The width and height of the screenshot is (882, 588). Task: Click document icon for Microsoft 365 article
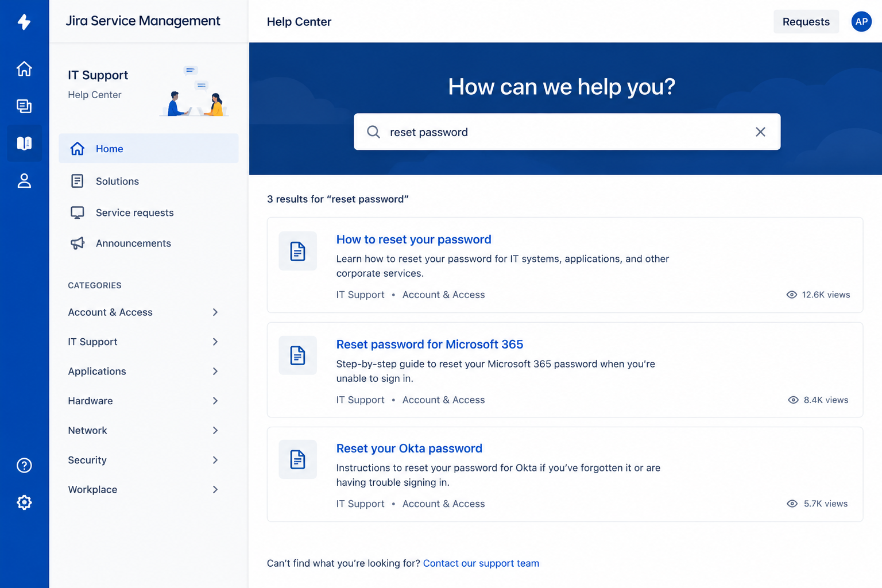pos(297,355)
